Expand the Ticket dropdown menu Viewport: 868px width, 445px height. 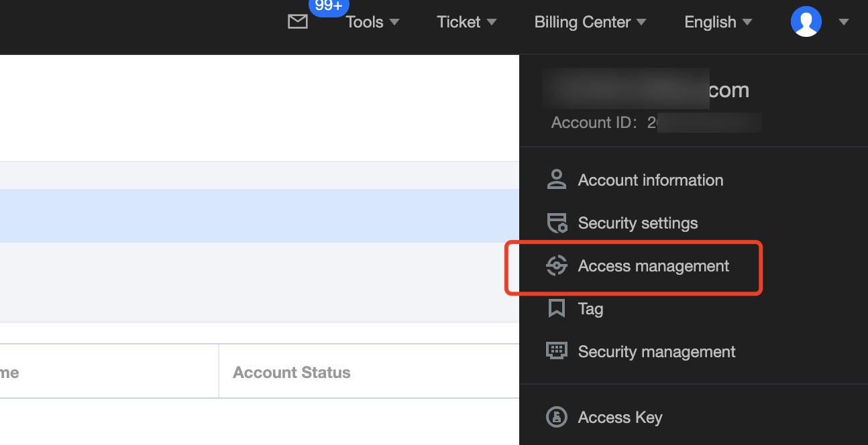pyautogui.click(x=466, y=22)
